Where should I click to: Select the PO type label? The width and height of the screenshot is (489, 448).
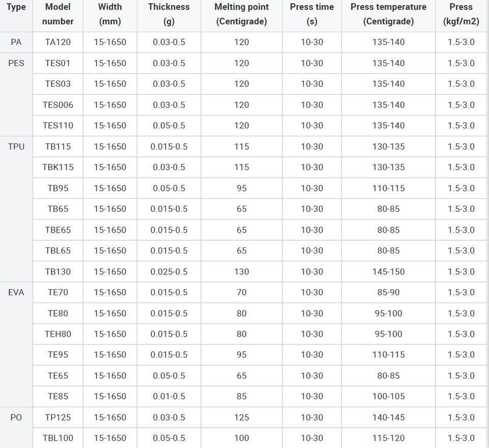pos(16,417)
